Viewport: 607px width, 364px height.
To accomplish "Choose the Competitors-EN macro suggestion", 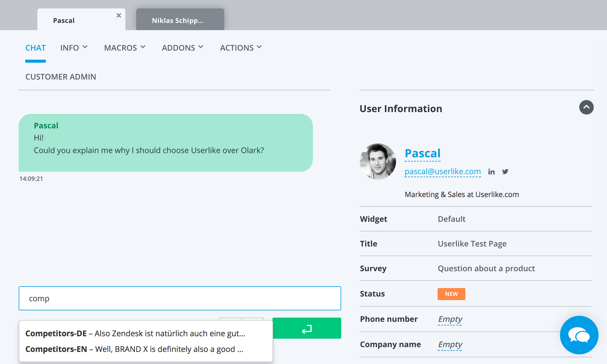I will tap(134, 349).
